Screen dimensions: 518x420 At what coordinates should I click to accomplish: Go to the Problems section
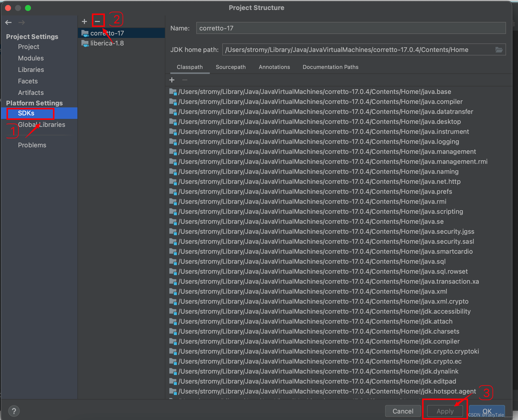32,145
